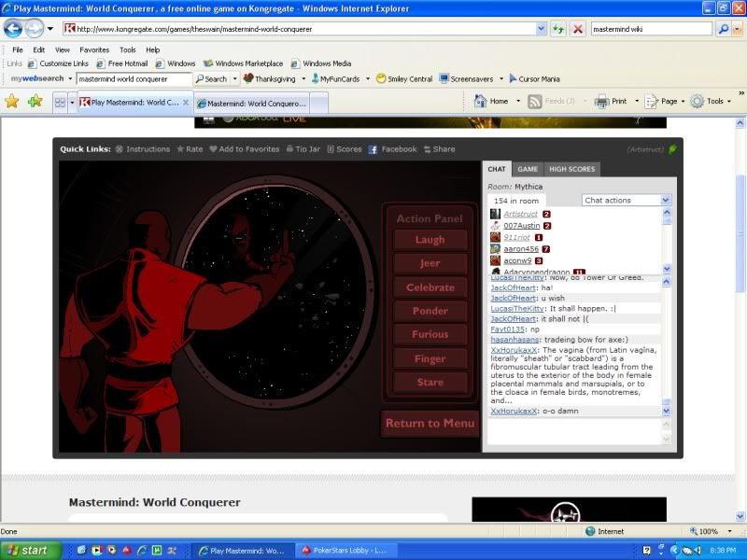Open Favorites Center star icon
747x560 pixels.
point(12,101)
